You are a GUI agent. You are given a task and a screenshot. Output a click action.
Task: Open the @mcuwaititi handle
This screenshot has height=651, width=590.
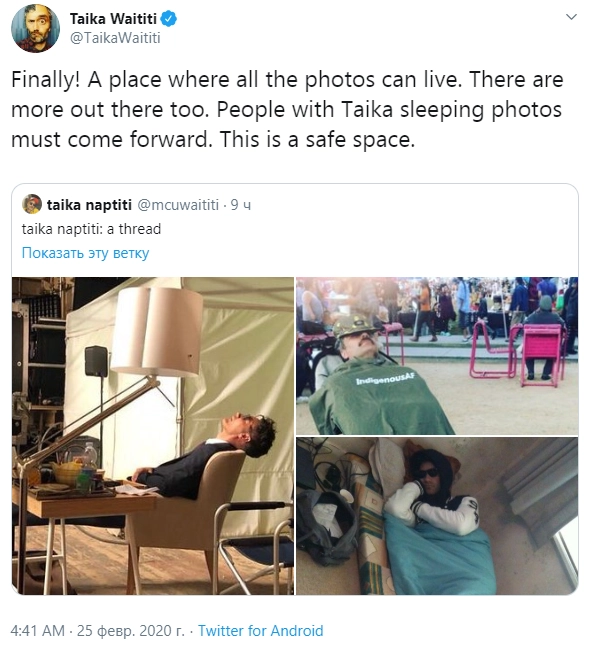[178, 205]
